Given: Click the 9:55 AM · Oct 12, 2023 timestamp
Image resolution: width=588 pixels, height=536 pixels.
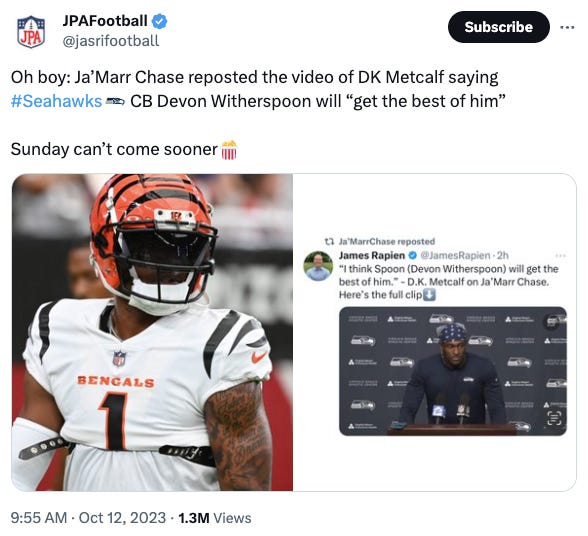Looking at the screenshot, I should [x=88, y=518].
